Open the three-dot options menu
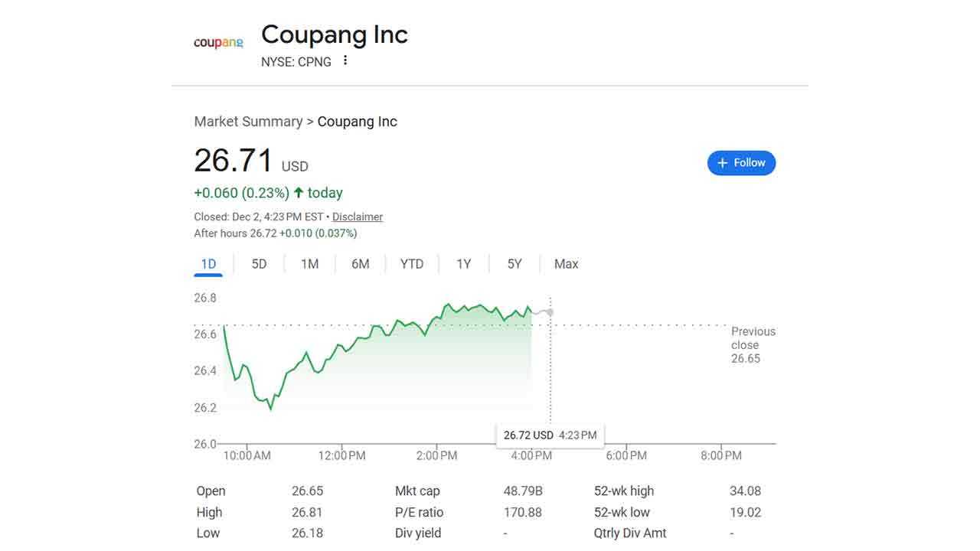Viewport: 980px width, 551px height. pos(345,60)
